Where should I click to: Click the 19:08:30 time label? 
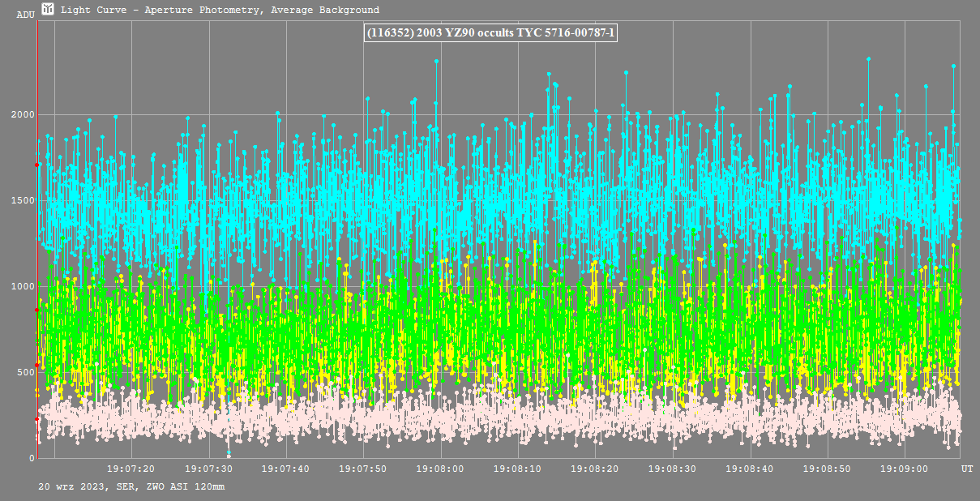pos(672,469)
